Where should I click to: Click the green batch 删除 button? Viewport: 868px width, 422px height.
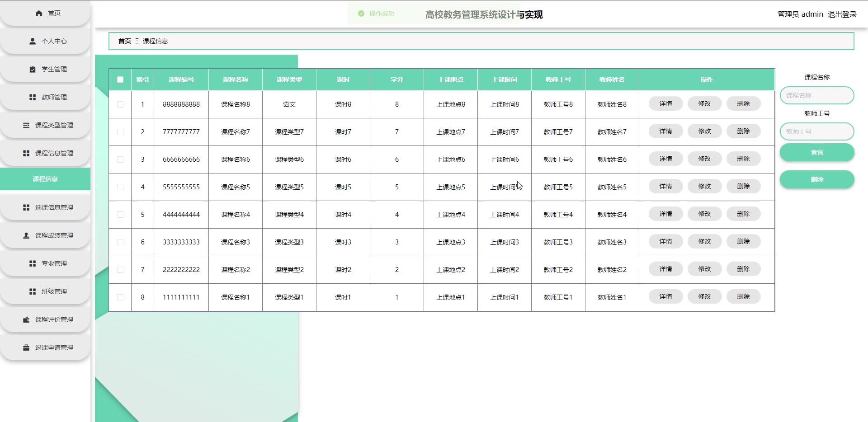tap(817, 179)
